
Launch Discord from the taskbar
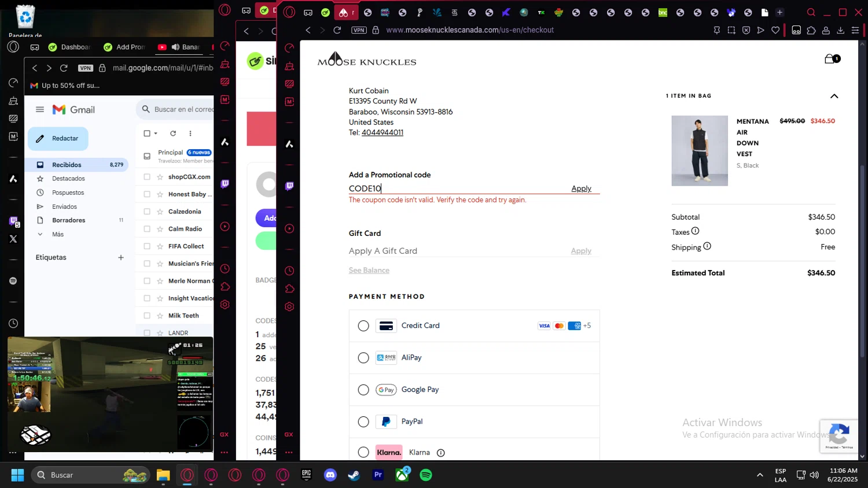coord(330,475)
